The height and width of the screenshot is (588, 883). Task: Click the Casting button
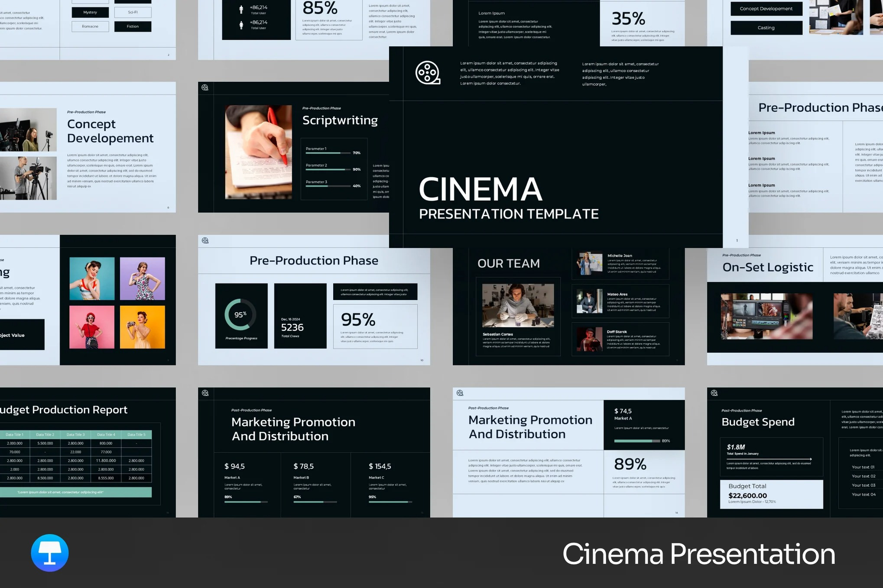(766, 28)
